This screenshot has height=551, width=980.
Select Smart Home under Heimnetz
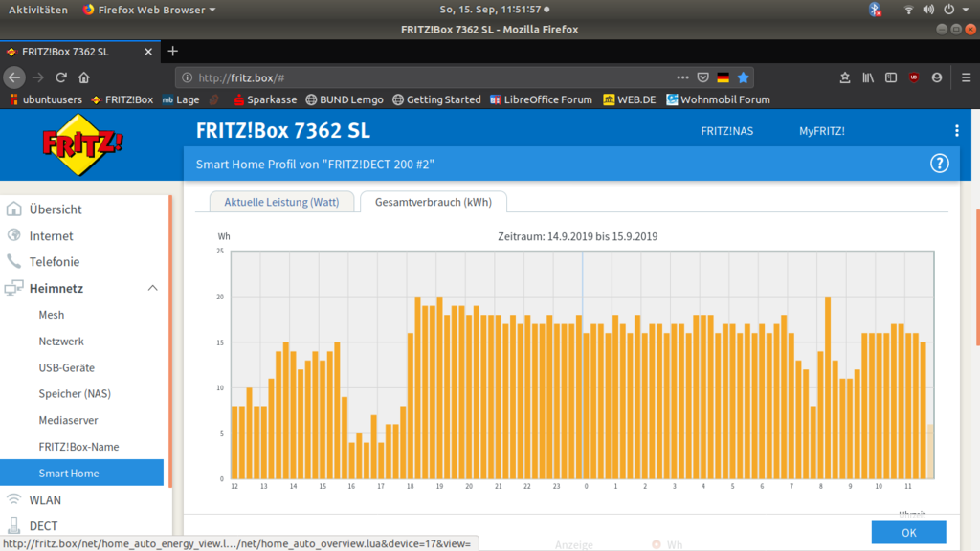tap(82, 473)
